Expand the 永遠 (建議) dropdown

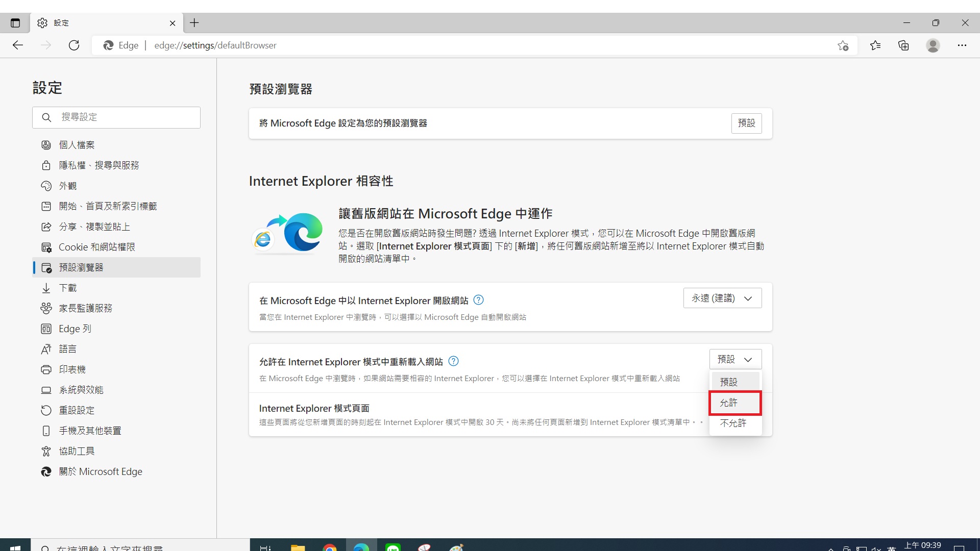(722, 298)
